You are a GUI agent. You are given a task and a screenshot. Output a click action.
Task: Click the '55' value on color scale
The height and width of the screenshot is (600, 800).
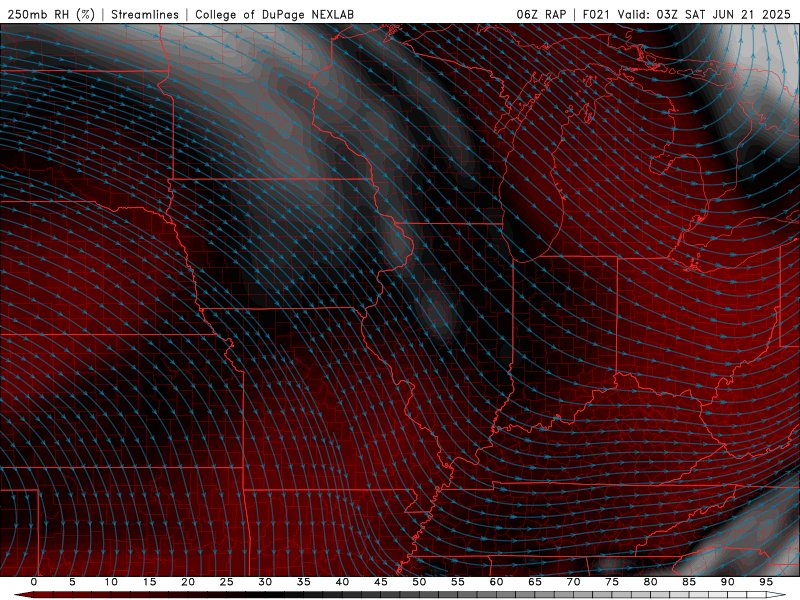[x=458, y=582]
